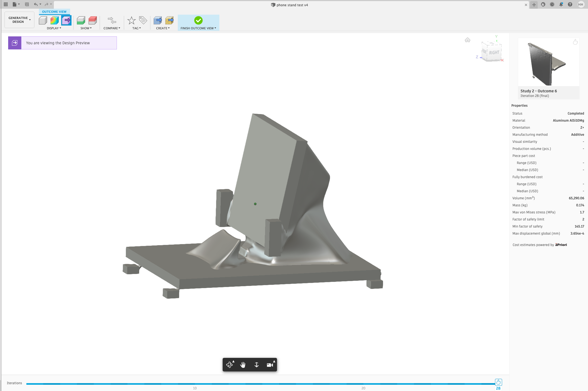Click the RIGHT face of ViewCube
The height and width of the screenshot is (391, 588).
coord(494,52)
